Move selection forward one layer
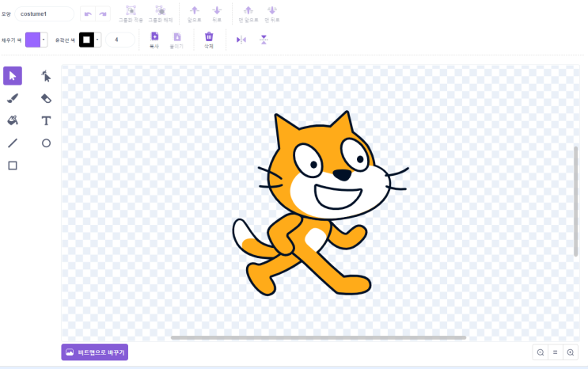The height and width of the screenshot is (369, 588). coord(194,14)
